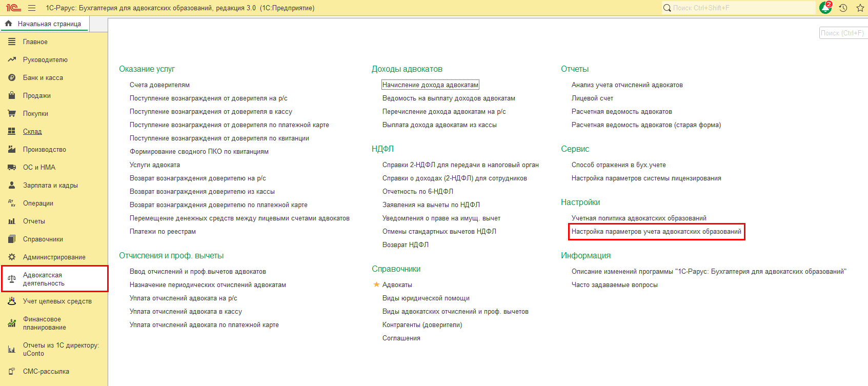Screen dimensions: 868x386
Task: Open Справки 2-НДФЛ для передачи в налоговый орган
Action: tap(460, 165)
